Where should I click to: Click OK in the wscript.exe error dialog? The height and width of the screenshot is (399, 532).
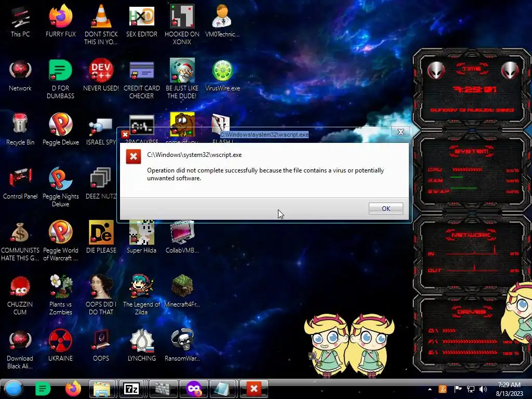pyautogui.click(x=386, y=208)
